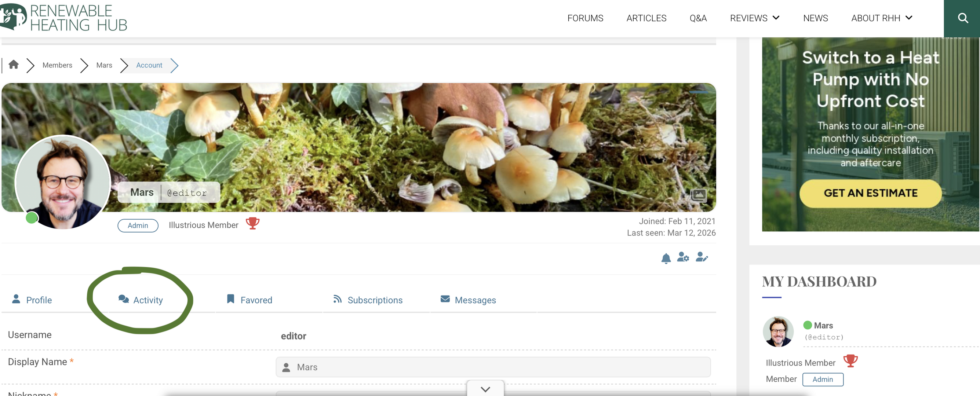This screenshot has height=396, width=980.
Task: Open the Subscriptions tab
Action: [368, 300]
